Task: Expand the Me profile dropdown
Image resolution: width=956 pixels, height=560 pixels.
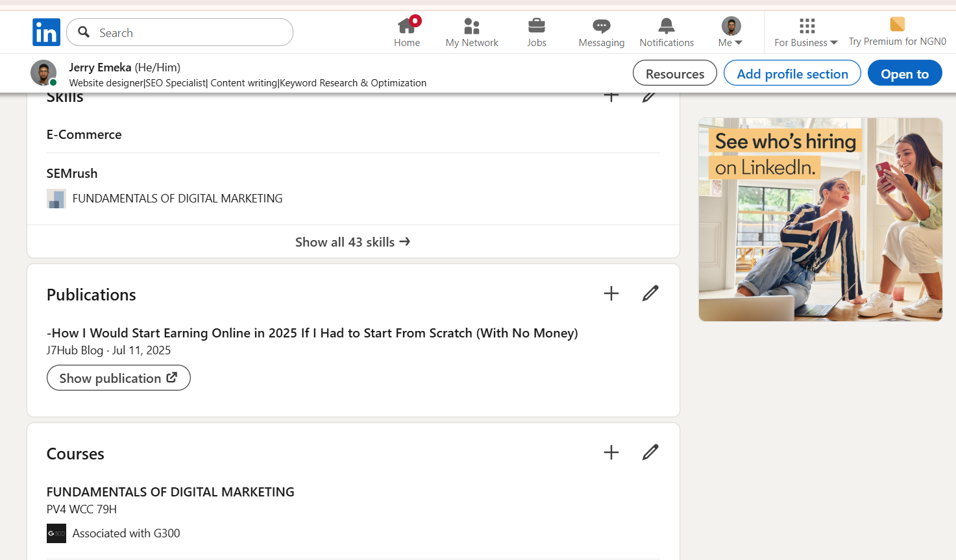Action: (x=731, y=32)
